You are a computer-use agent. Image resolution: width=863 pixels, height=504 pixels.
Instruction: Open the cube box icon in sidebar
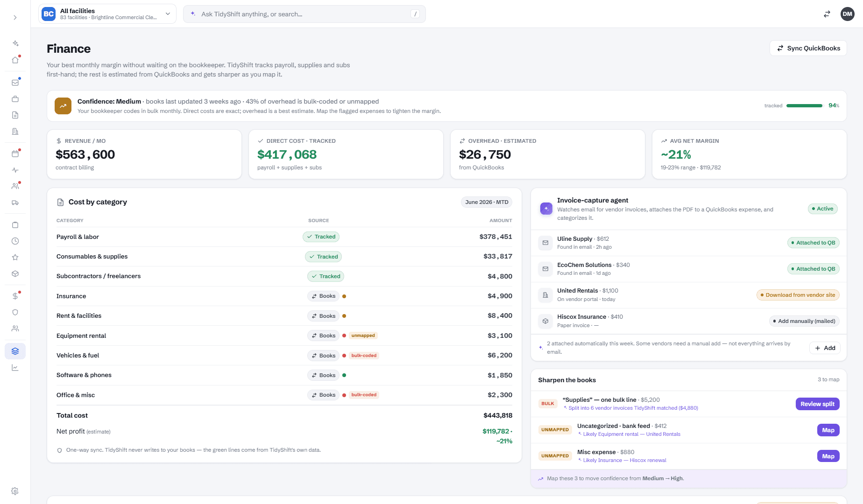pos(15,274)
